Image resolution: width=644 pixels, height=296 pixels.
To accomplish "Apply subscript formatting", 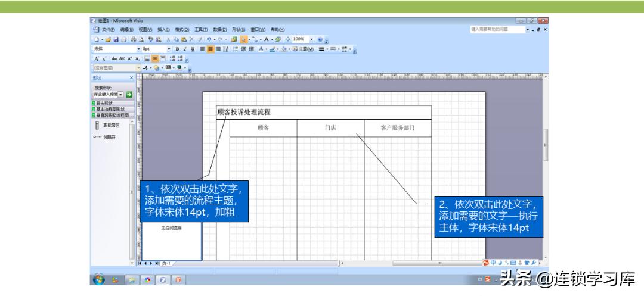I will [x=137, y=58].
